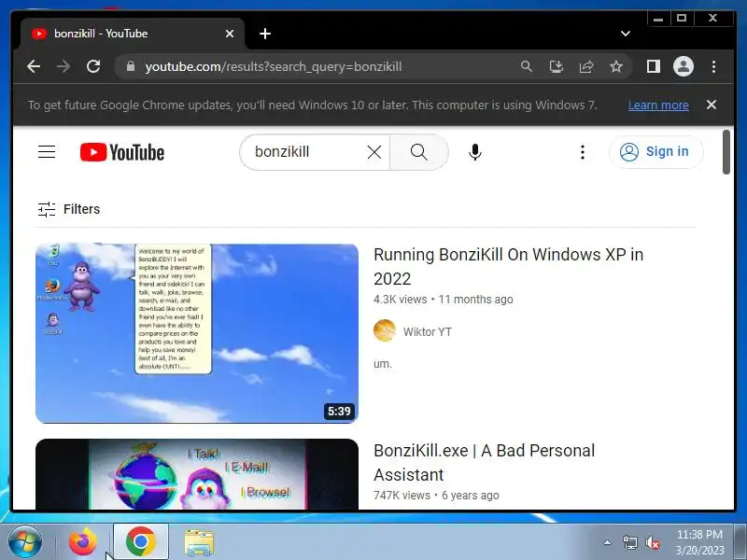This screenshot has height=560, width=747.
Task: Open the Chrome side panel
Action: pyautogui.click(x=653, y=66)
